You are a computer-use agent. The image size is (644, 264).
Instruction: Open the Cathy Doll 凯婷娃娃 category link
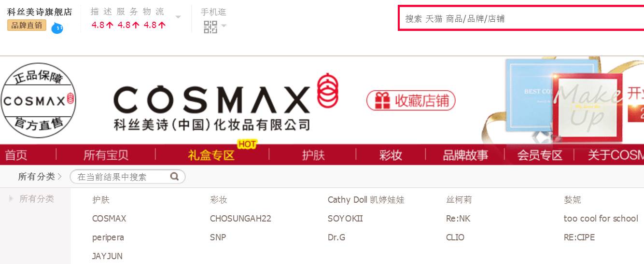[x=366, y=199]
